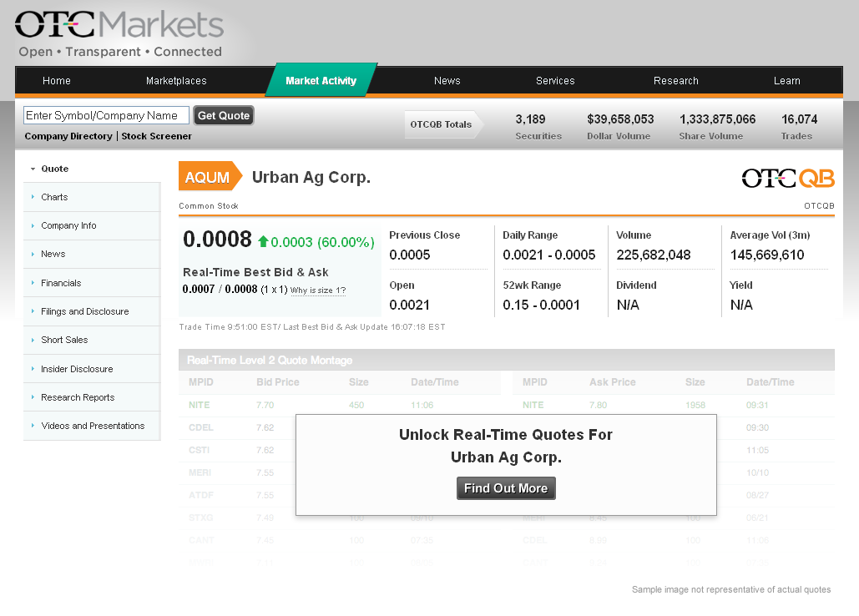Click the Get Quote button
This screenshot has width=859, height=616.
[224, 115]
